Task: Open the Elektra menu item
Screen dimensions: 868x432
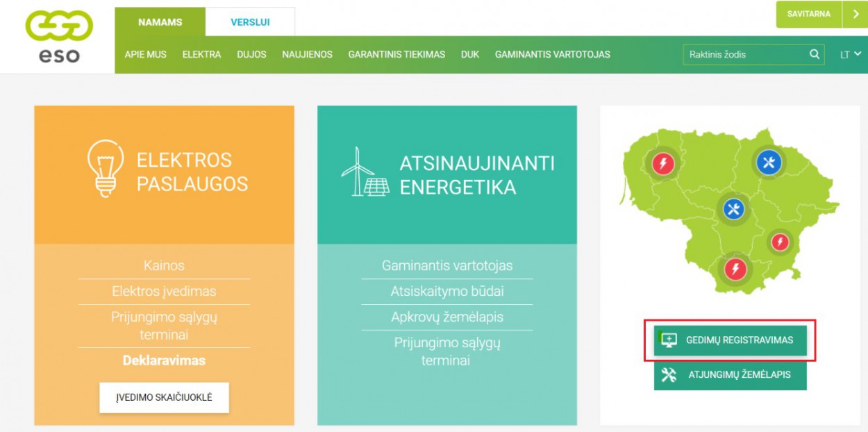Action: [201, 54]
